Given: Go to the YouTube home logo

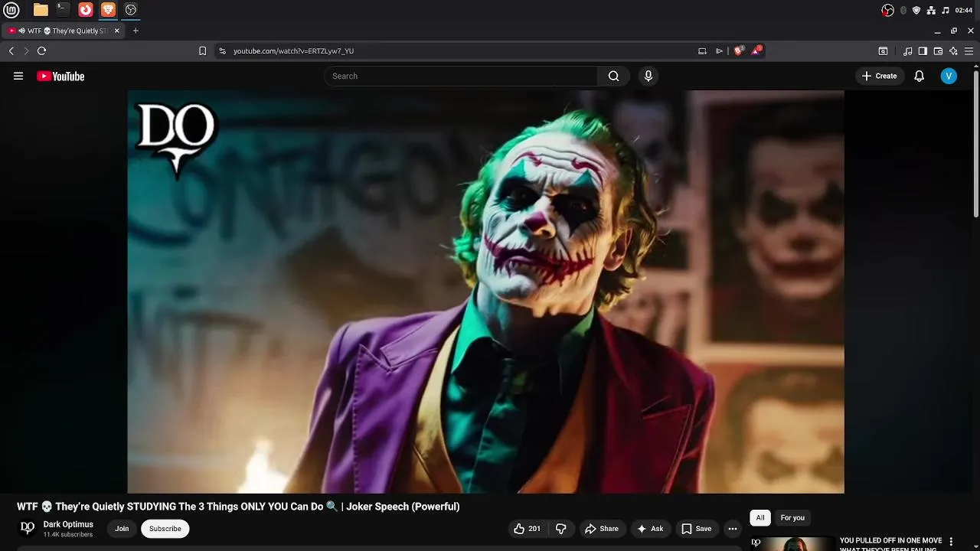Looking at the screenshot, I should (x=60, y=76).
